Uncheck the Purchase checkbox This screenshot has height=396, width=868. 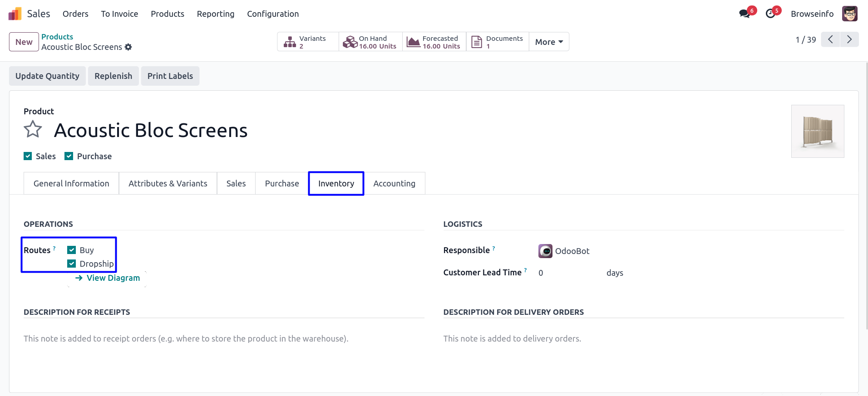click(69, 156)
